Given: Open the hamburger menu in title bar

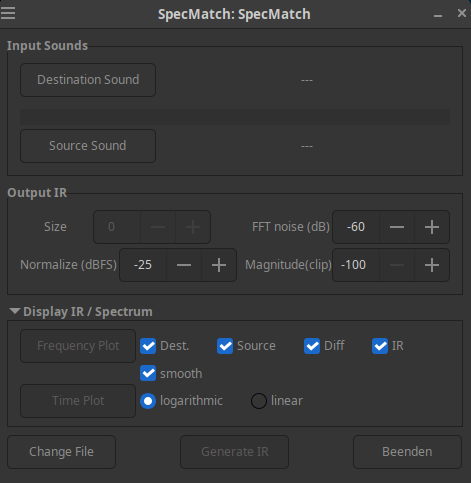Looking at the screenshot, I should click(x=8, y=13).
